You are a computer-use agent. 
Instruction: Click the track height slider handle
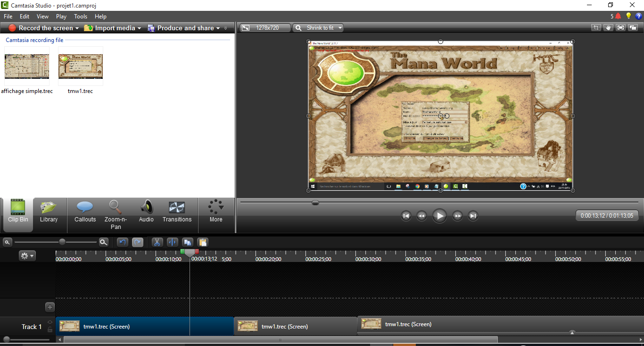tap(7, 339)
